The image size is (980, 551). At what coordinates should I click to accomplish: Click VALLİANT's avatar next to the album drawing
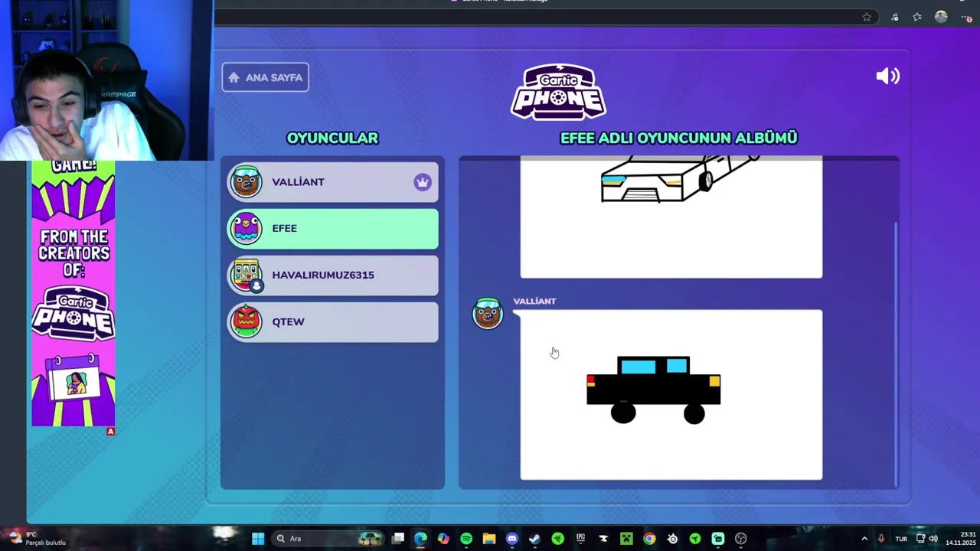[488, 314]
